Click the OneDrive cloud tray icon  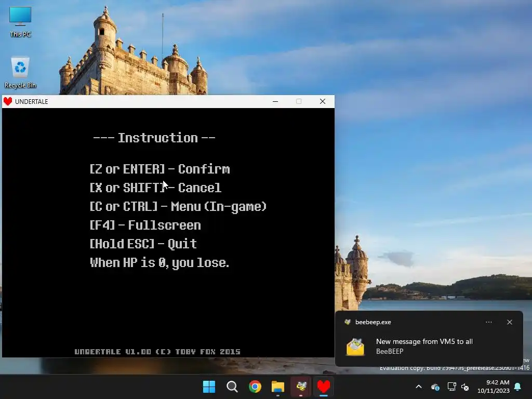coord(435,387)
